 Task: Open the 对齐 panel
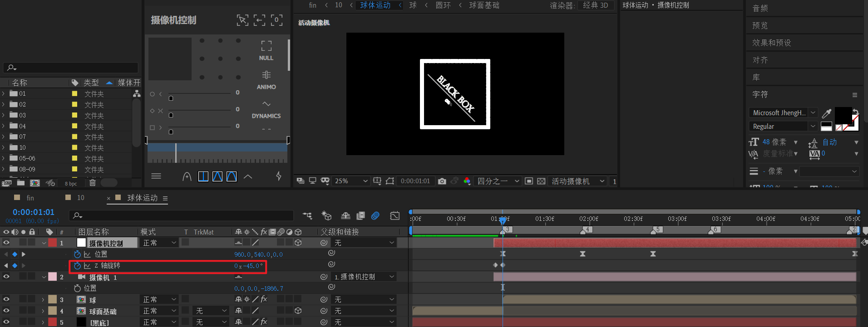(760, 60)
